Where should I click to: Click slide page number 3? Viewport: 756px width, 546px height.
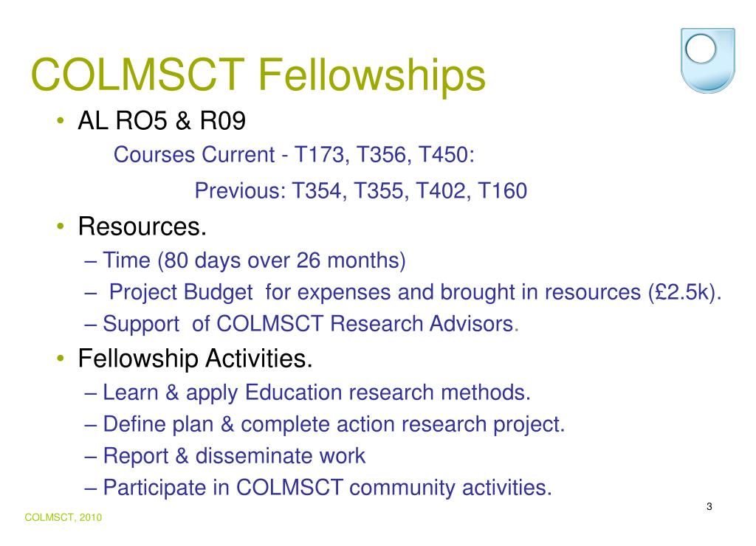(709, 506)
